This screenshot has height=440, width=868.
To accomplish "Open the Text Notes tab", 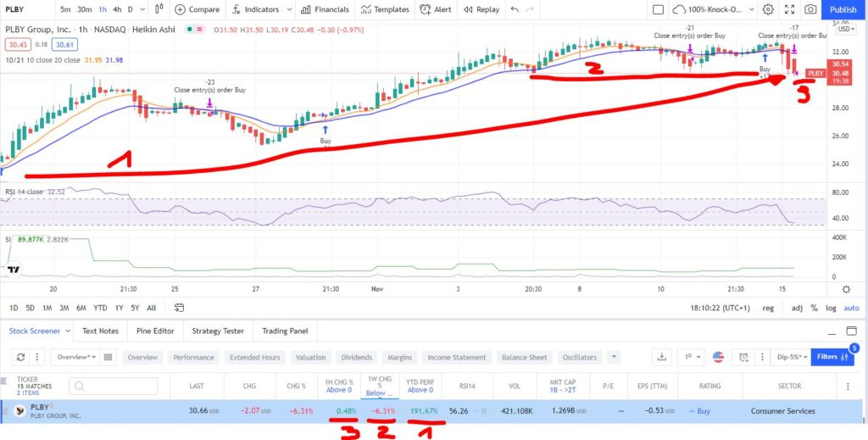I will click(100, 331).
